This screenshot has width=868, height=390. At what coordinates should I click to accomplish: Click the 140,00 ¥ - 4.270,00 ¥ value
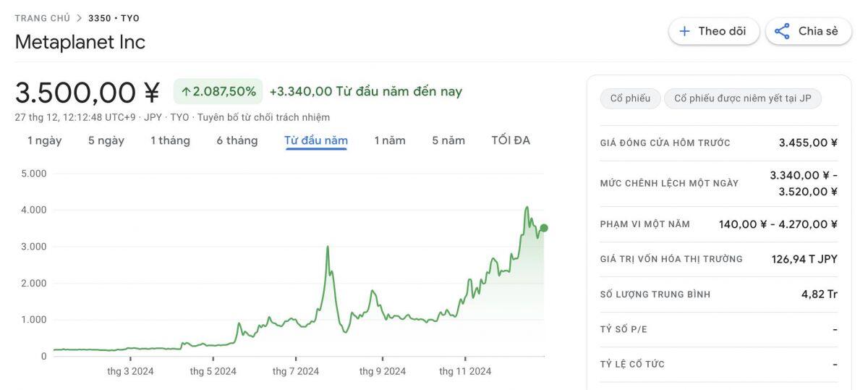click(778, 224)
